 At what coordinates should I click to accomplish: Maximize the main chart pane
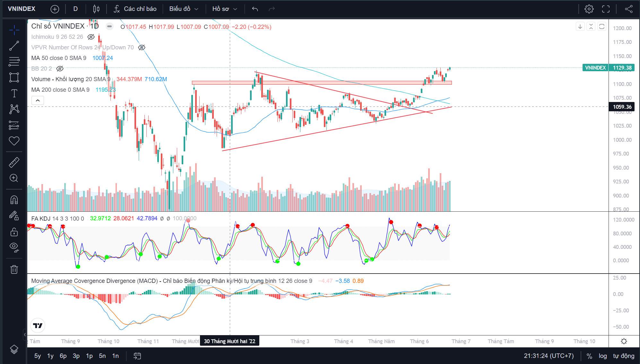tap(602, 27)
